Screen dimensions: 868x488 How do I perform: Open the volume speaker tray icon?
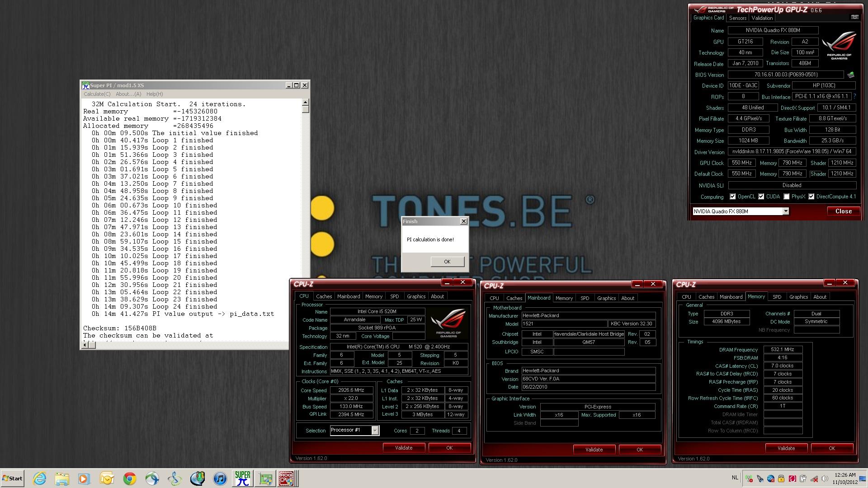tap(825, 479)
